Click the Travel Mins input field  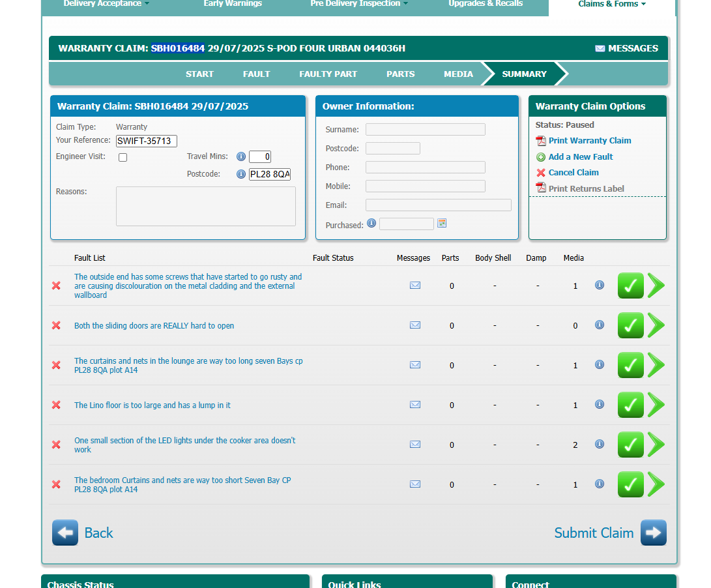[260, 157]
